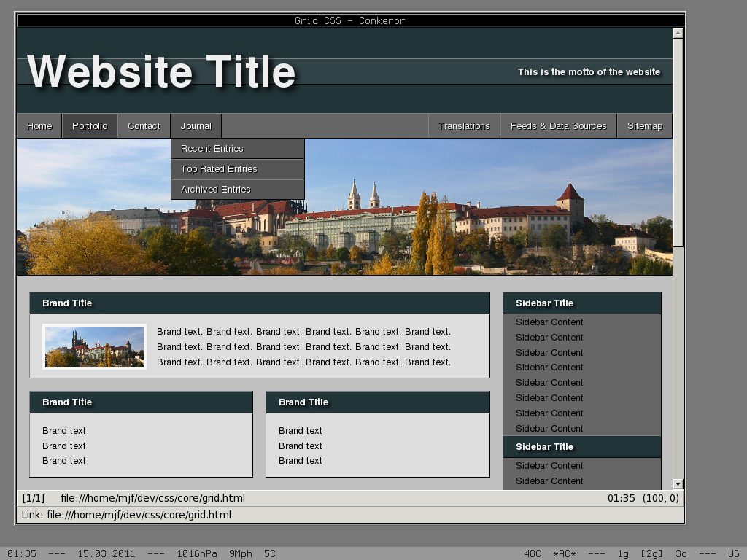Screen dimensions: 747x560
Task: Click Feeds & Data Sources menu item
Action: click(x=558, y=126)
